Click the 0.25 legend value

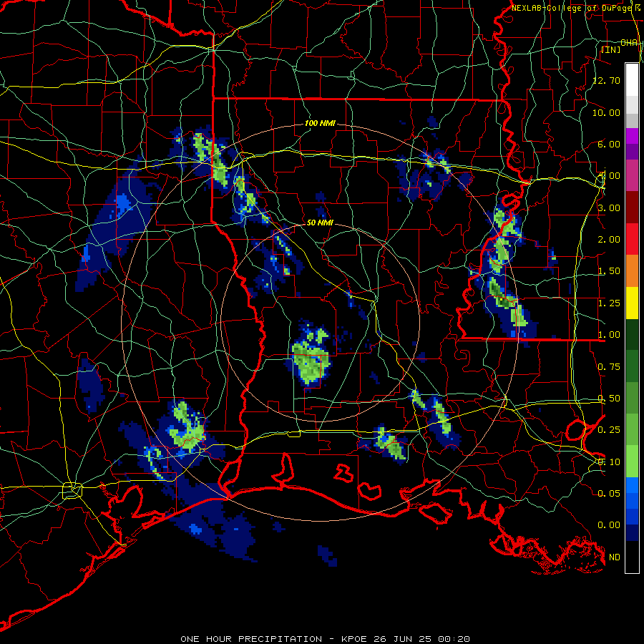point(609,430)
